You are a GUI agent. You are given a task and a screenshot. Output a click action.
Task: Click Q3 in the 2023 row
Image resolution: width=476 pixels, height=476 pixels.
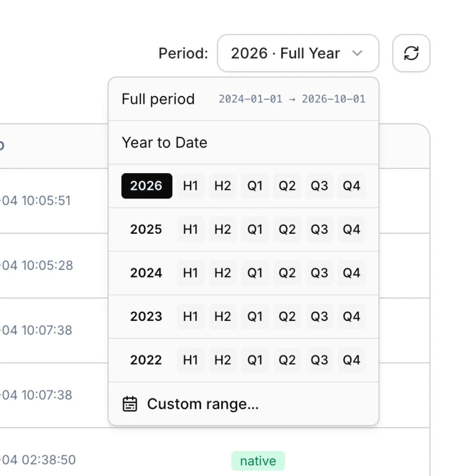point(319,317)
